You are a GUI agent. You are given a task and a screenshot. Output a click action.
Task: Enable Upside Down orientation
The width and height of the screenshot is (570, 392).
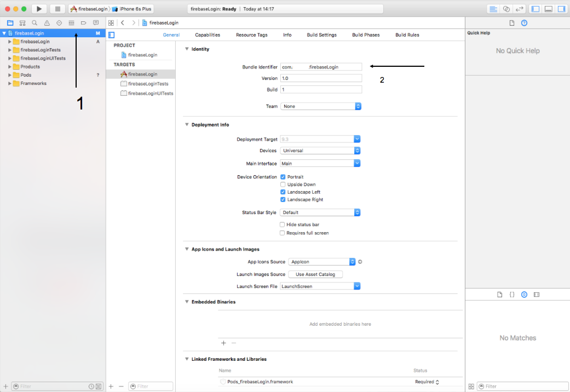283,185
